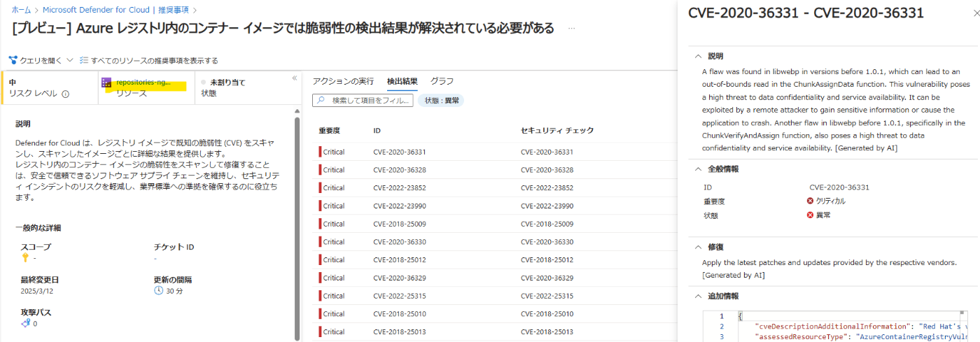Click Critical severity in the CVE-2018-25012 row

coord(333,259)
